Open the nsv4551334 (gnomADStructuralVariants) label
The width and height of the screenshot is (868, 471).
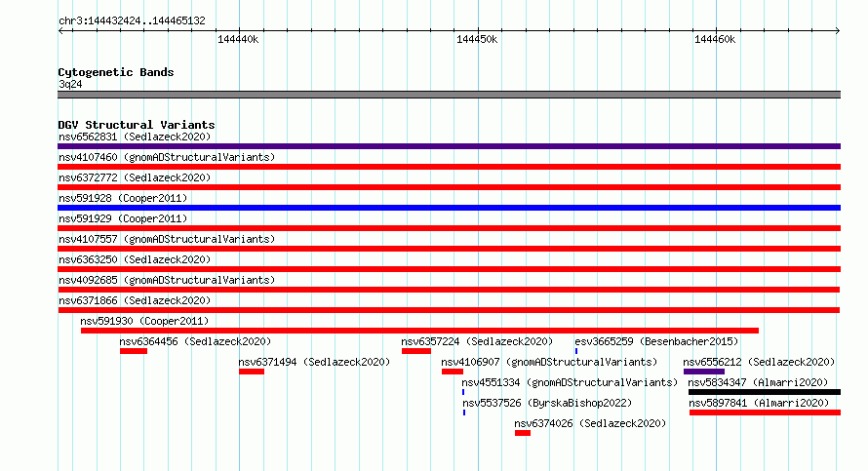(x=570, y=382)
